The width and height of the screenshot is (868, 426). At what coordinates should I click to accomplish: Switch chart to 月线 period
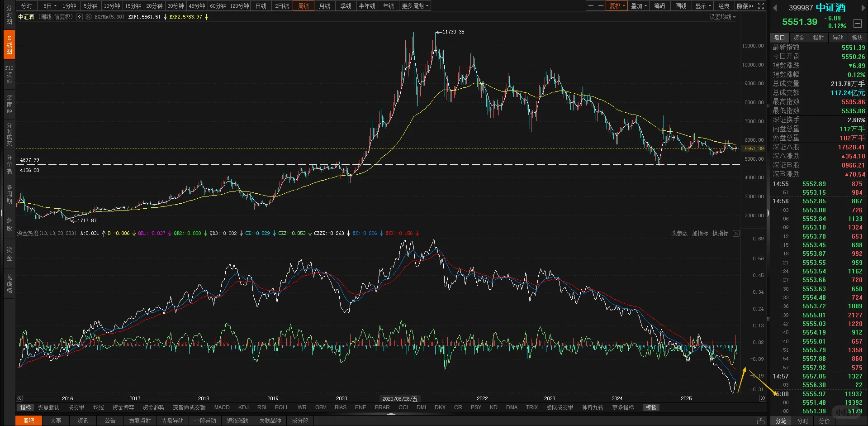tap(324, 6)
